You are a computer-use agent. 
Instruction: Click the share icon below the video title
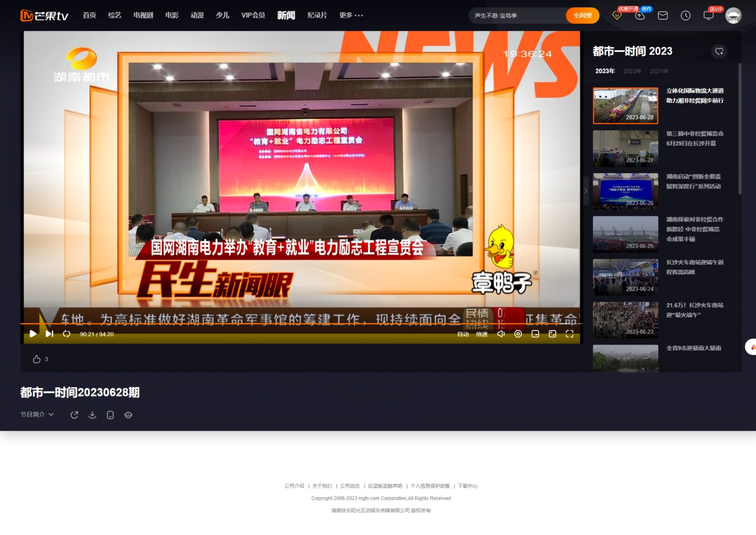click(74, 415)
